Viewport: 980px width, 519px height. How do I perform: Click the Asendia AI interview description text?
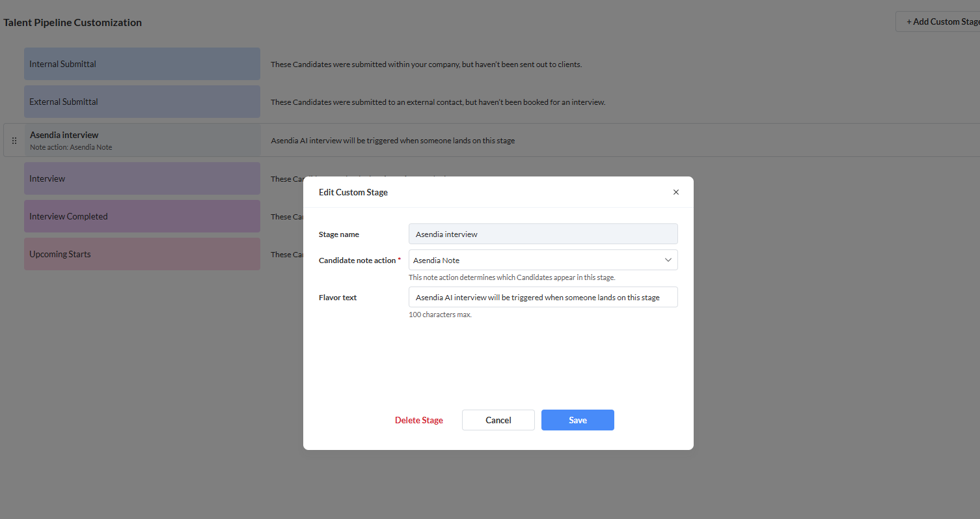(392, 141)
